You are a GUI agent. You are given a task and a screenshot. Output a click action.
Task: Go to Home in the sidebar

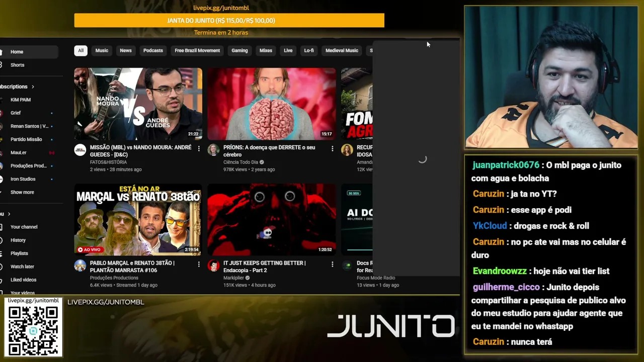pos(28,52)
